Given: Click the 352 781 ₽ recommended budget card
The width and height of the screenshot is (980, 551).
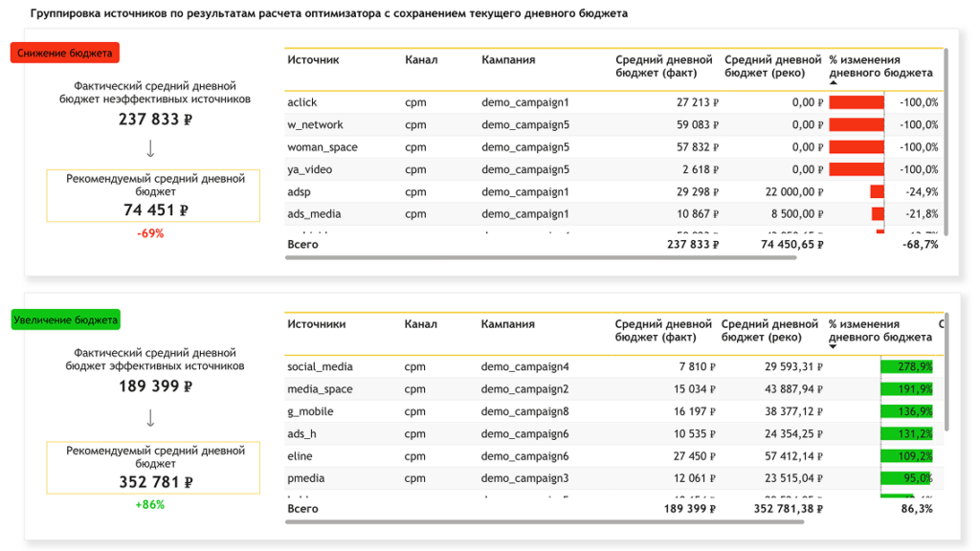Looking at the screenshot, I should (153, 468).
